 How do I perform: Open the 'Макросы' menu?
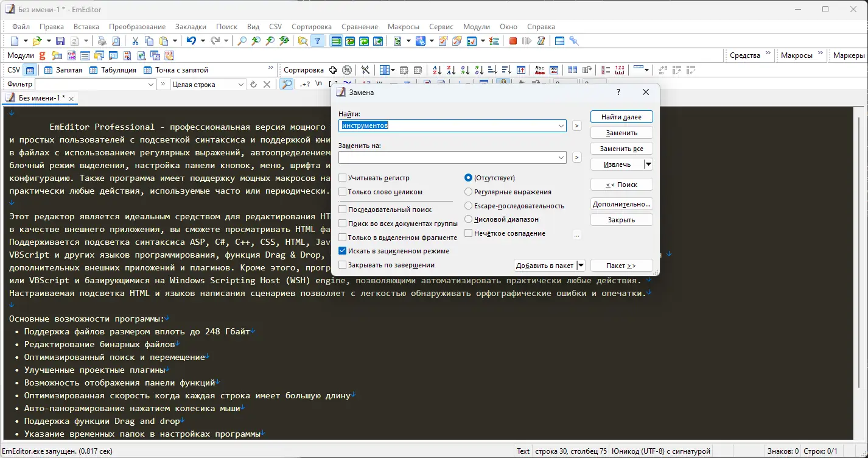click(404, 27)
